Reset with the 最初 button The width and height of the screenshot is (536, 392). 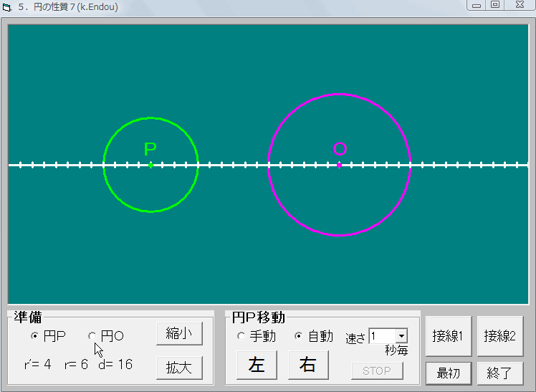click(x=448, y=373)
